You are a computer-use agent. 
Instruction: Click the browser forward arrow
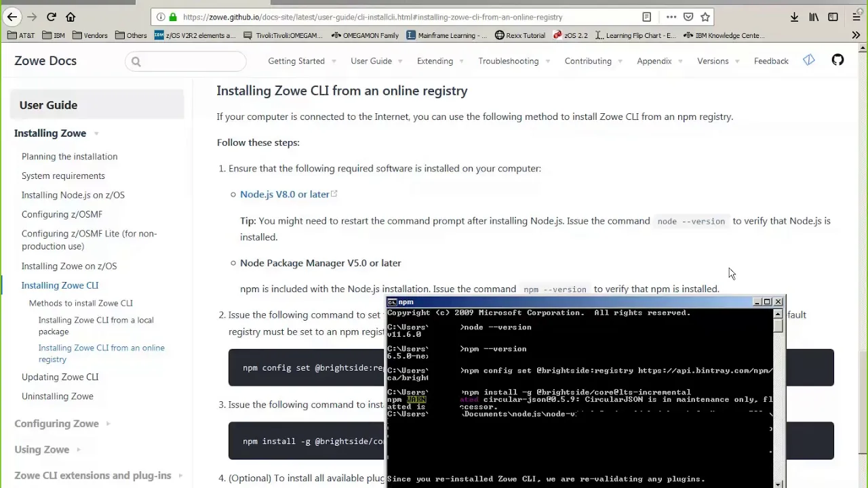(x=32, y=17)
